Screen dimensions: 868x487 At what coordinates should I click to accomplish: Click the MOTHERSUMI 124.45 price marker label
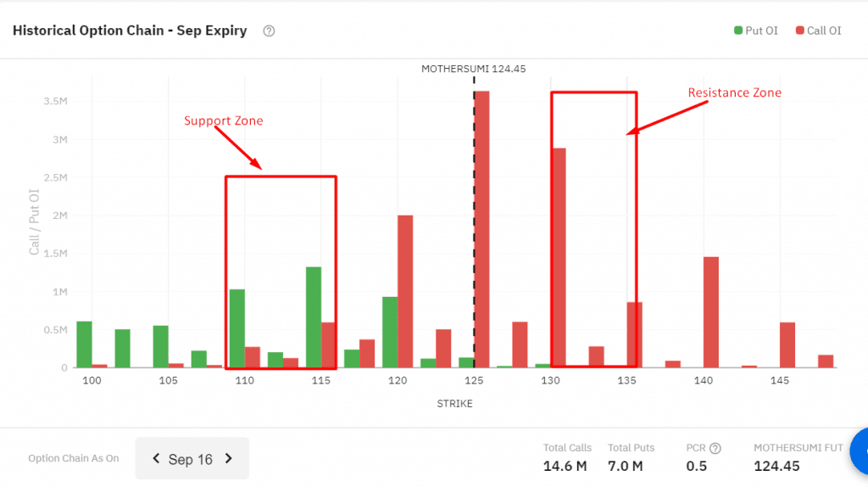pyautogui.click(x=473, y=69)
